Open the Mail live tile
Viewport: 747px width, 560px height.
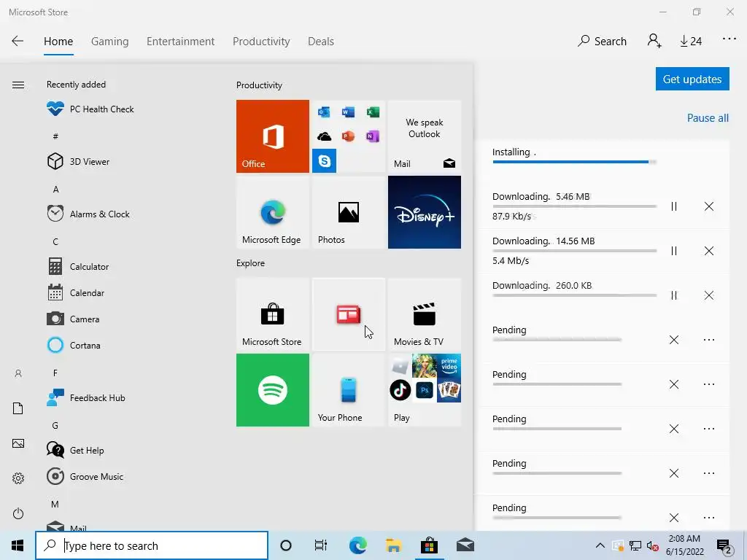[425, 136]
